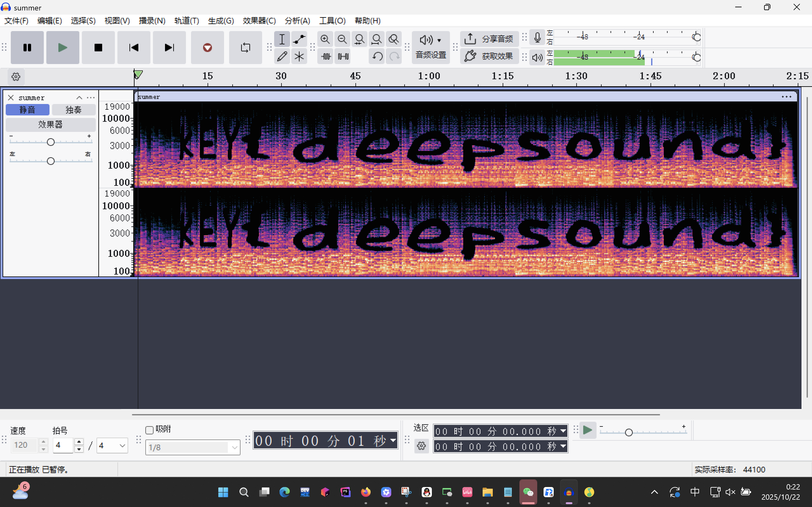812x507 pixels.
Task: Start playback with the green Play button
Action: (63, 48)
